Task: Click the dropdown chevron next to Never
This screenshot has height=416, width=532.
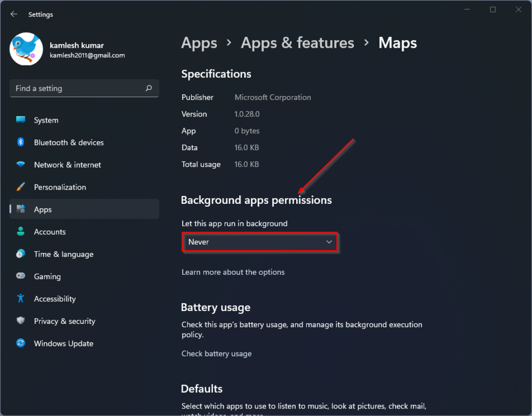Action: (329, 242)
